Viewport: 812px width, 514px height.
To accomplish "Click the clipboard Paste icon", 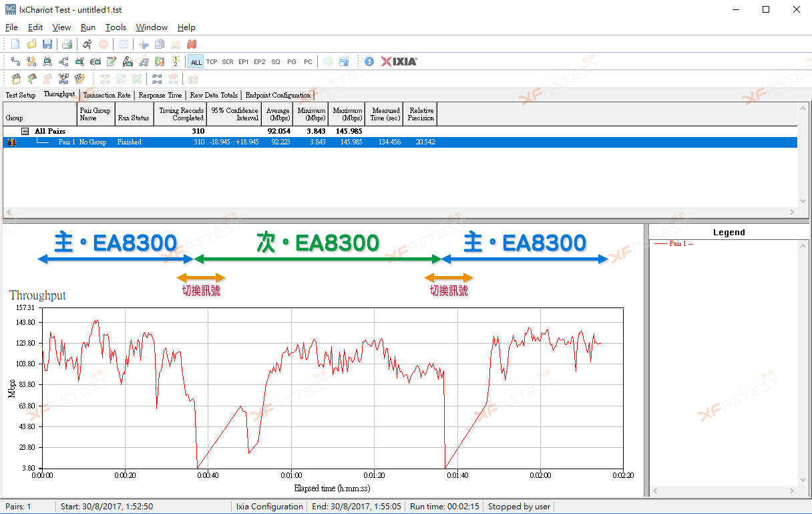I will click(x=176, y=44).
